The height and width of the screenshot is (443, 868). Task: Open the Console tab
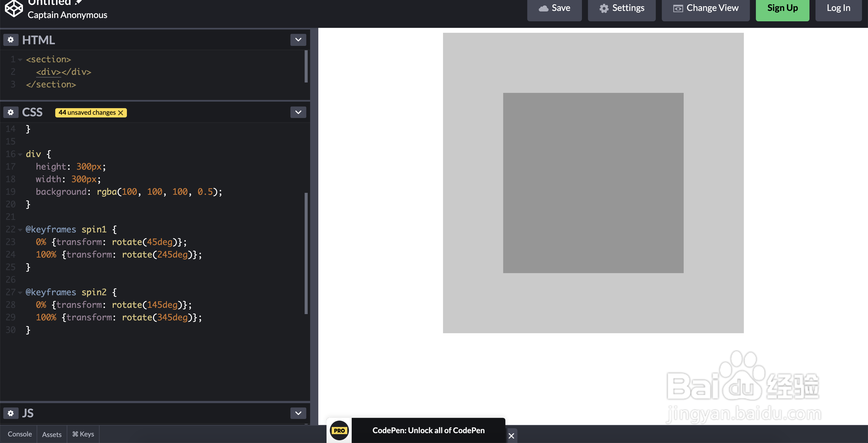(19, 434)
